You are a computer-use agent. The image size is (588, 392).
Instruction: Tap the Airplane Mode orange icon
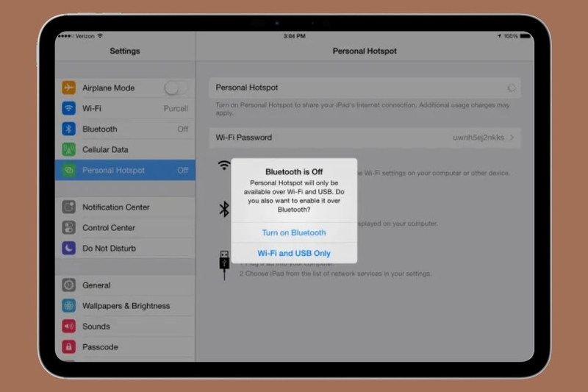point(68,88)
